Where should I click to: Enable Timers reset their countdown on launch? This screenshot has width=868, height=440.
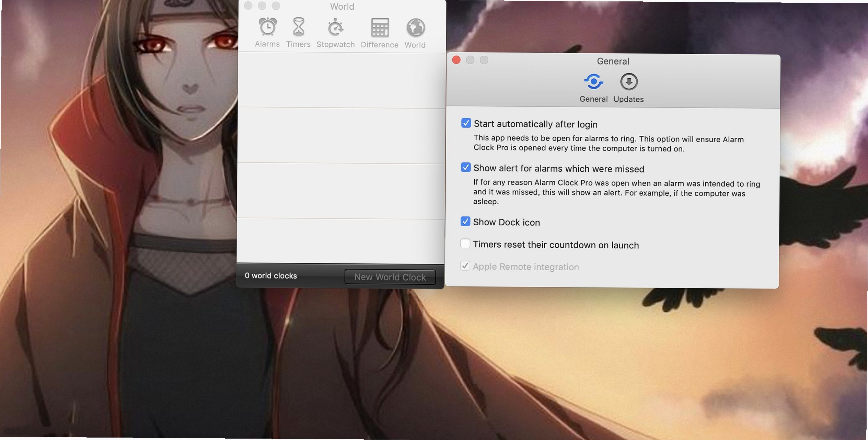pyautogui.click(x=465, y=244)
